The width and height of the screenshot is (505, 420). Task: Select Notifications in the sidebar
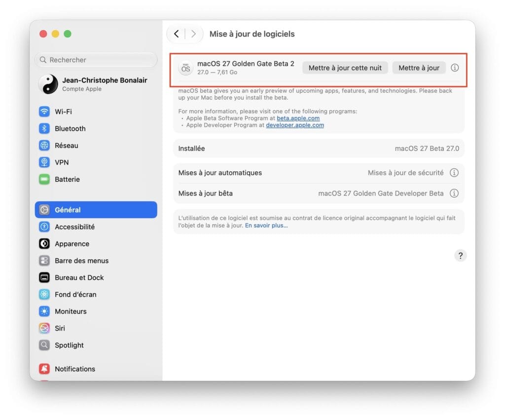point(96,369)
